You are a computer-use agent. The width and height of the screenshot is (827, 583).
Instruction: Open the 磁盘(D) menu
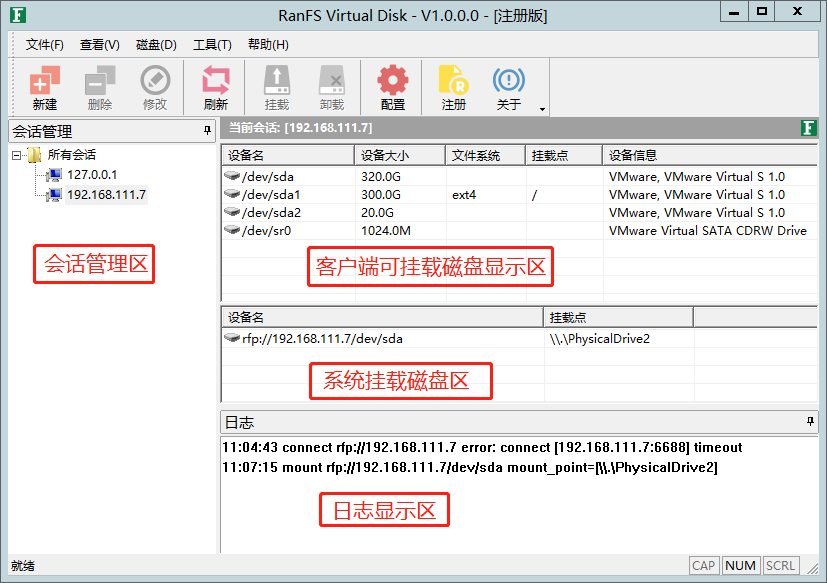coord(156,45)
